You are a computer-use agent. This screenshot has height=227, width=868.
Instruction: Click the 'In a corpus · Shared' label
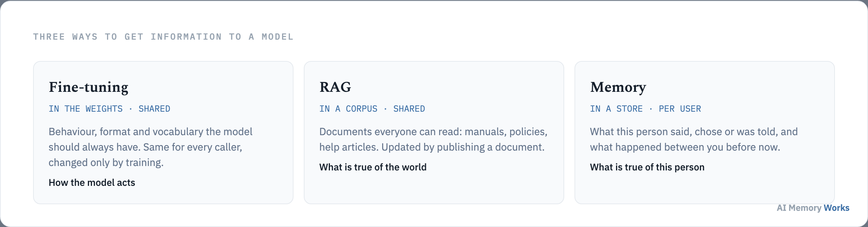(x=372, y=109)
